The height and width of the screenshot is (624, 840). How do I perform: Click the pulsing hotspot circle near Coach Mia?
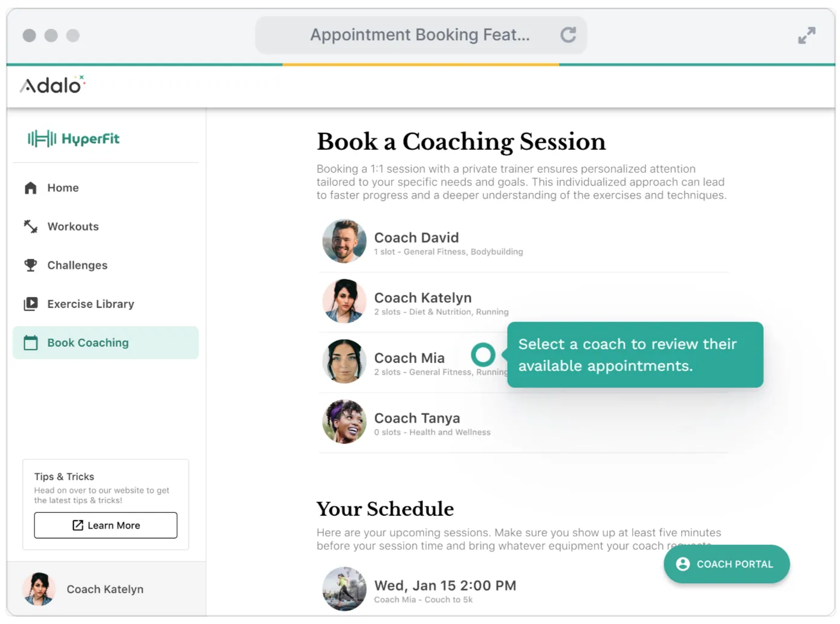[483, 355]
